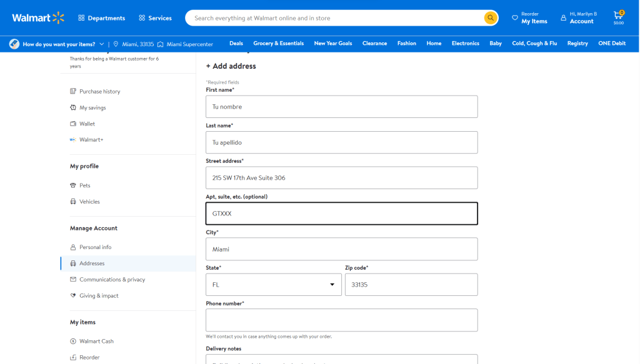Click the First name field
The image size is (640, 364).
(x=342, y=107)
